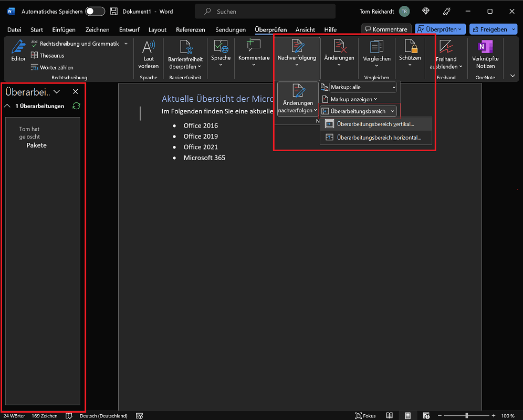523x420 pixels.
Task: Open Barrierefreiheit überprüfen
Action: [x=185, y=55]
